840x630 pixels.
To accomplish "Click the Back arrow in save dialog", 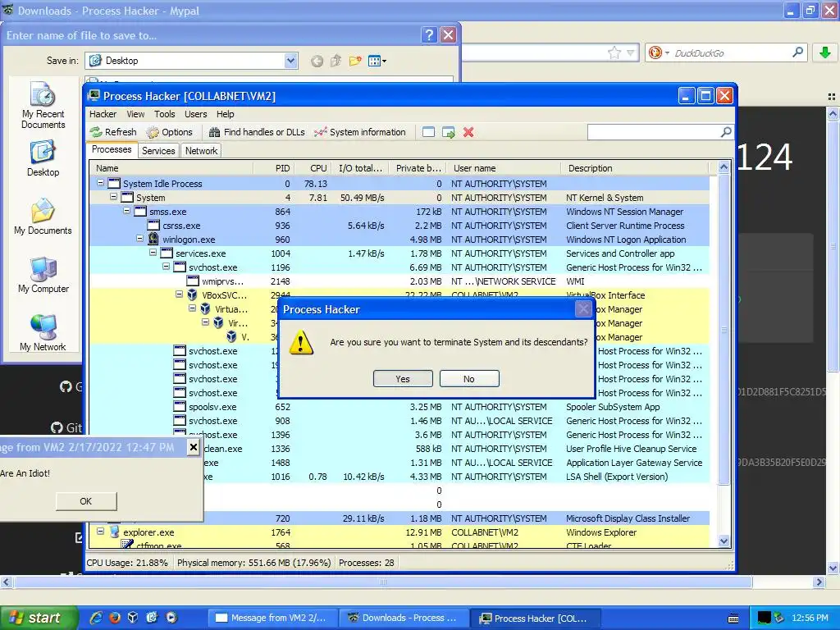I will [317, 61].
